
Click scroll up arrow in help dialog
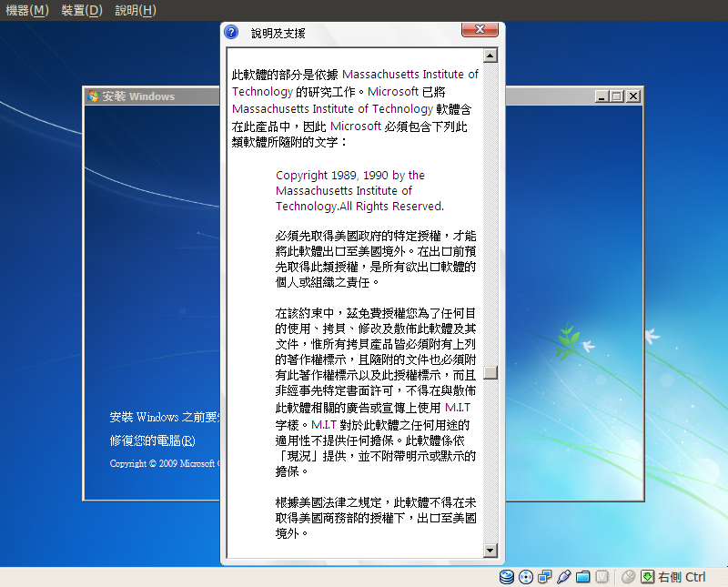coord(490,56)
